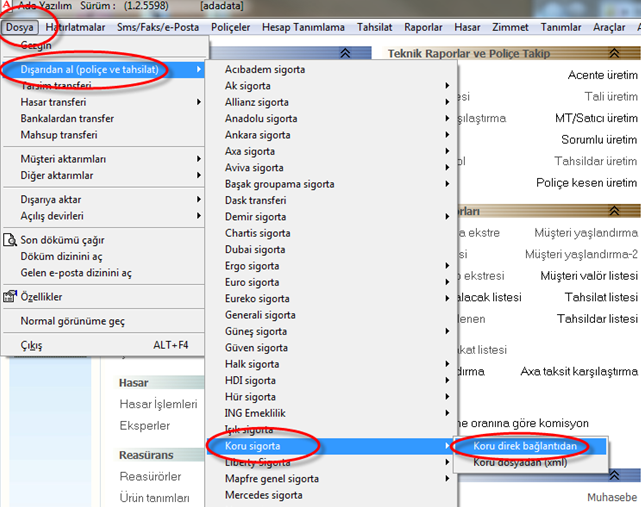641x507 pixels.
Task: Open Axa taksit karşılaştırma report
Action: 578,371
